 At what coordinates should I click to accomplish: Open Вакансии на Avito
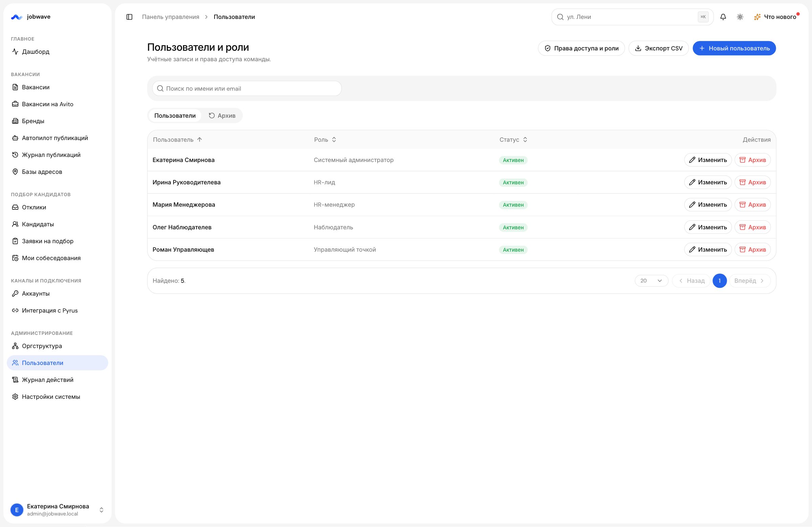pyautogui.click(x=57, y=104)
